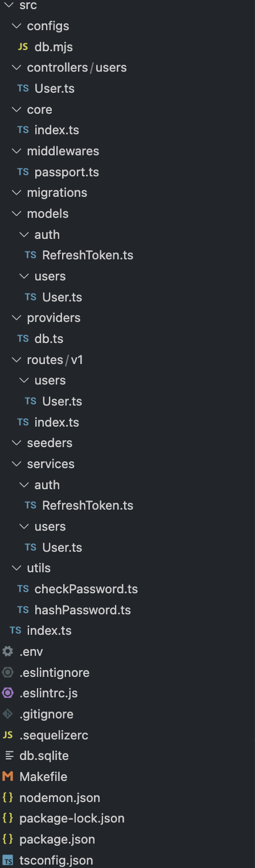Open RefreshToken.ts under models auth
Image resolution: width=255 pixels, height=868 pixels.
pos(88,255)
